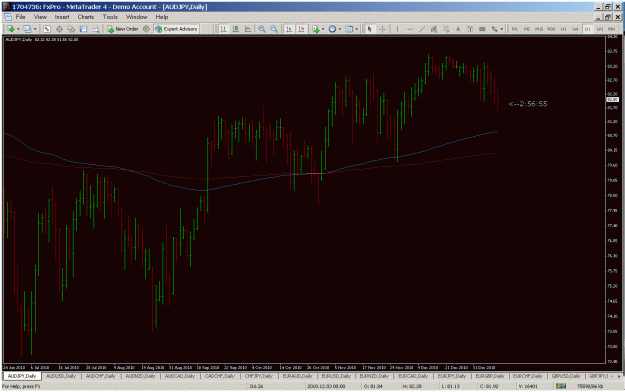Open the Insert menu
This screenshot has height=392, width=625.
62,17
